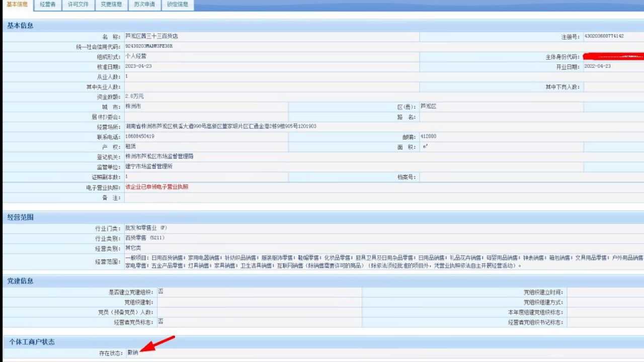Viewport: 644px width, 362px height.
Task: Click the 备注 field label
Action: pyautogui.click(x=111, y=198)
